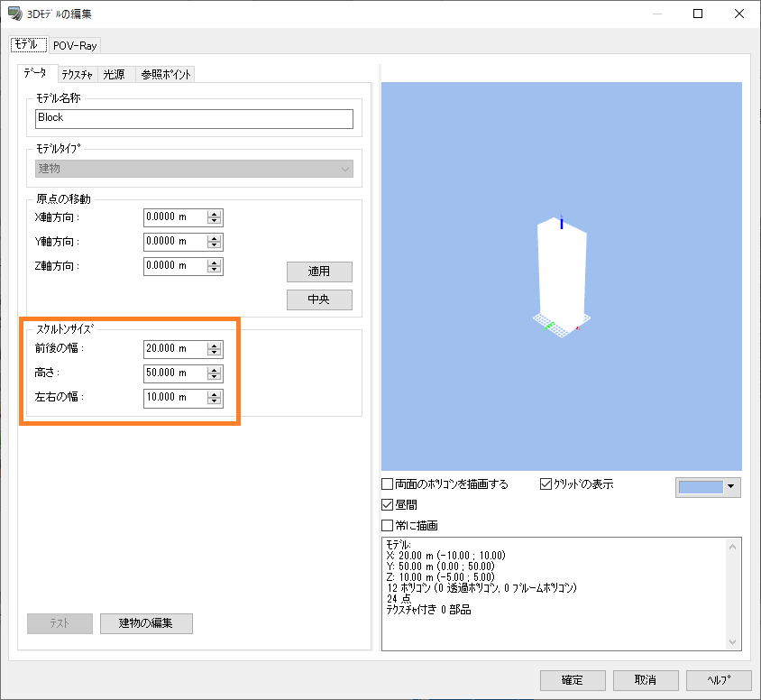The image size is (761, 700).
Task: Click the Y軸方向 value field
Action: click(175, 241)
